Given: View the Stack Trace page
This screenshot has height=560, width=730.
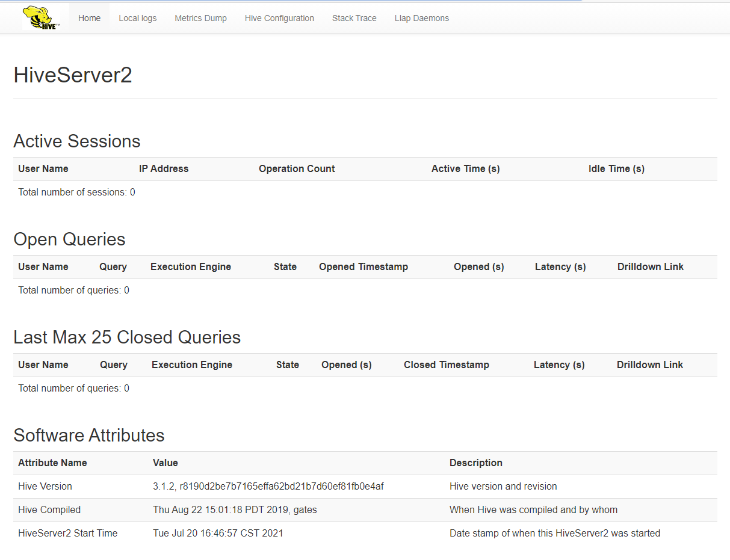Looking at the screenshot, I should (x=354, y=18).
